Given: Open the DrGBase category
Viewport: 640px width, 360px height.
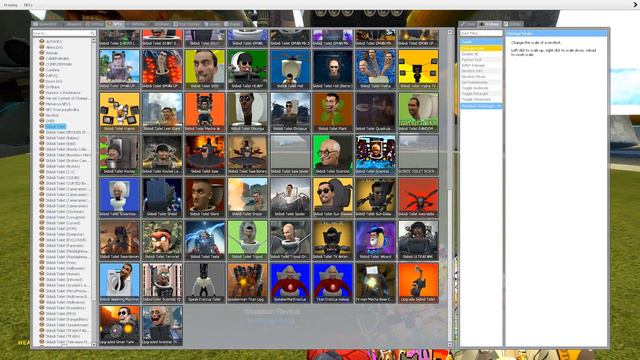Looking at the screenshot, I should click(52, 87).
